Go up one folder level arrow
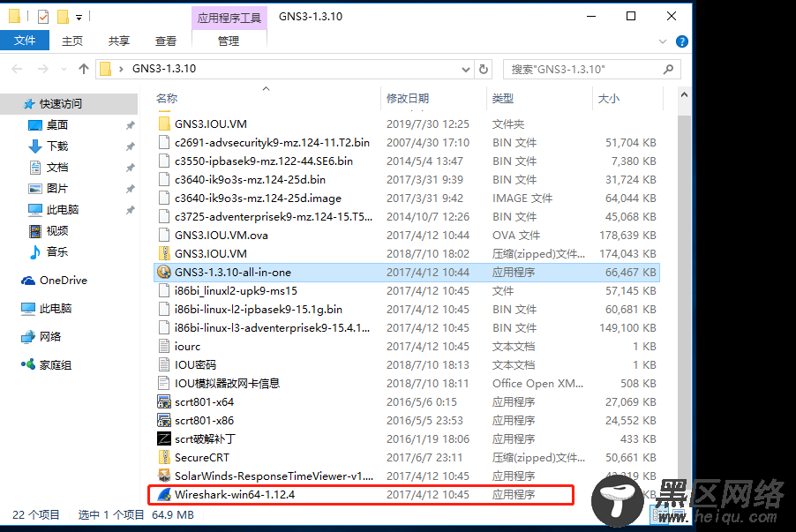The width and height of the screenshot is (796, 532). (x=84, y=69)
